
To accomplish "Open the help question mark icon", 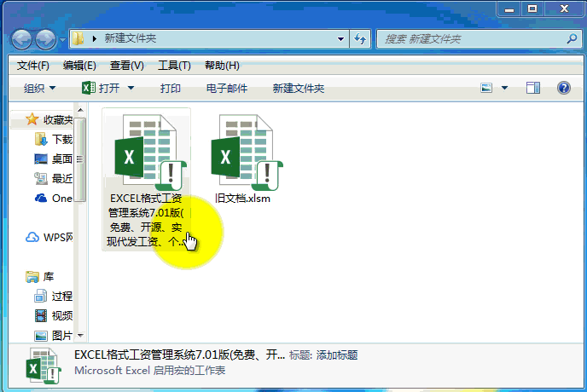I will point(563,88).
